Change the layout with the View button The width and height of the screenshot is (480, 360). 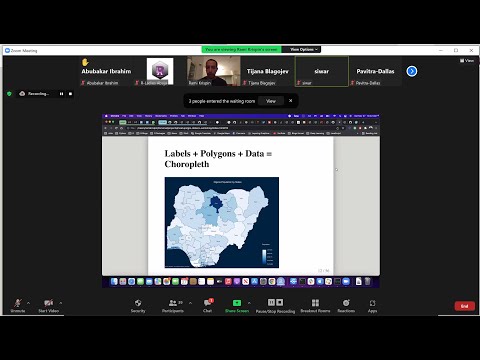click(x=467, y=60)
